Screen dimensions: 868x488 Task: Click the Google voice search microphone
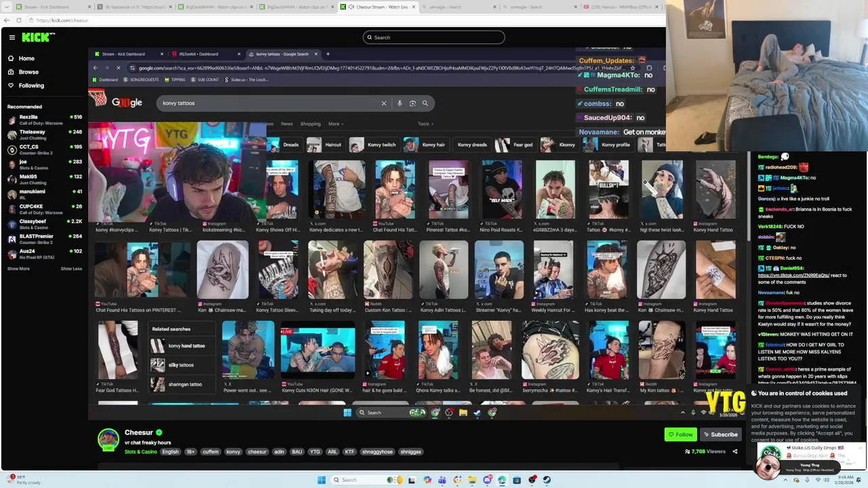click(x=399, y=103)
